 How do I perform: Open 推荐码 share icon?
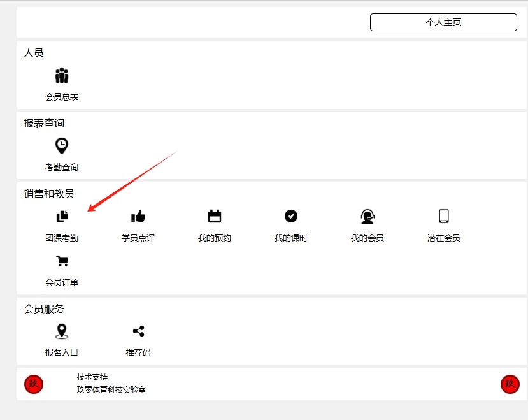point(138,331)
